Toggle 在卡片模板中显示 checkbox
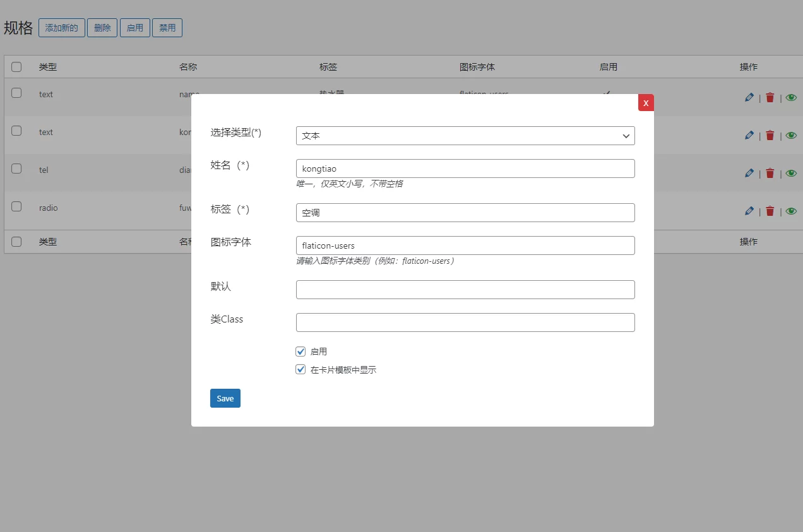The height and width of the screenshot is (532, 803). point(300,370)
